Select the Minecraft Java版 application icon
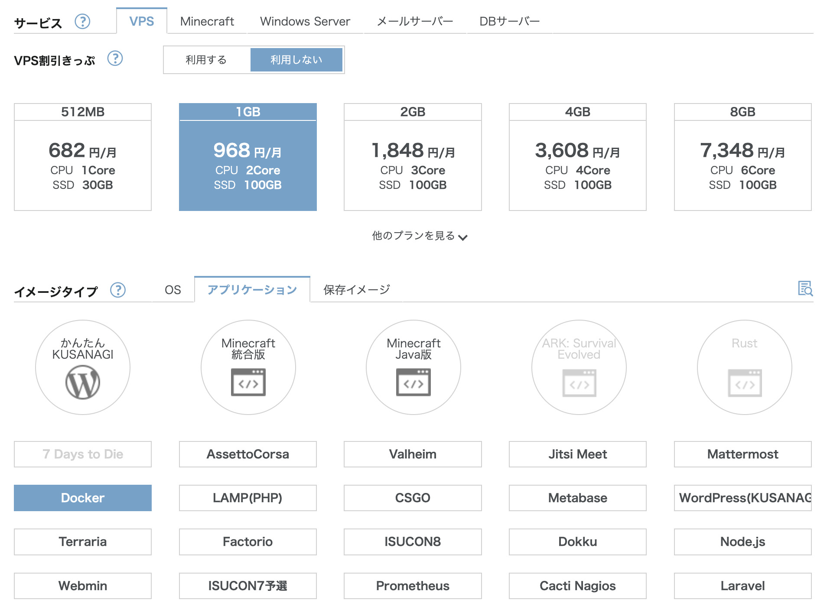Screen dimensions: 840x616 412,367
